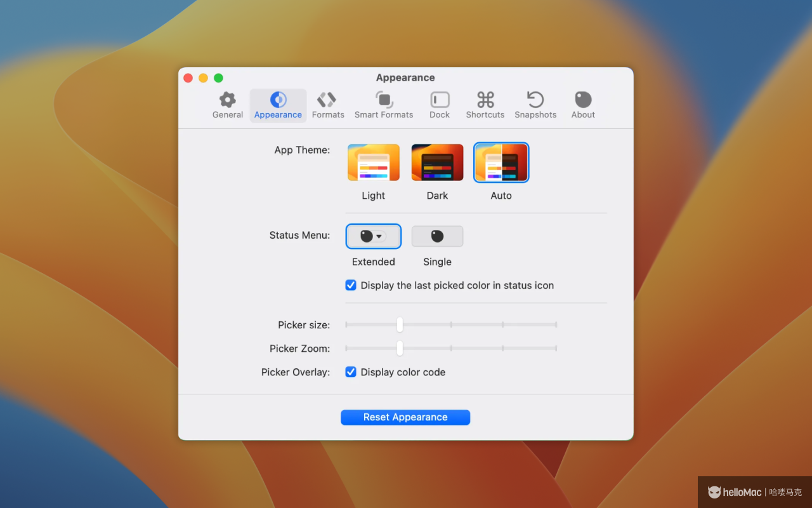
Task: Maximize the window with green button
Action: pos(218,78)
